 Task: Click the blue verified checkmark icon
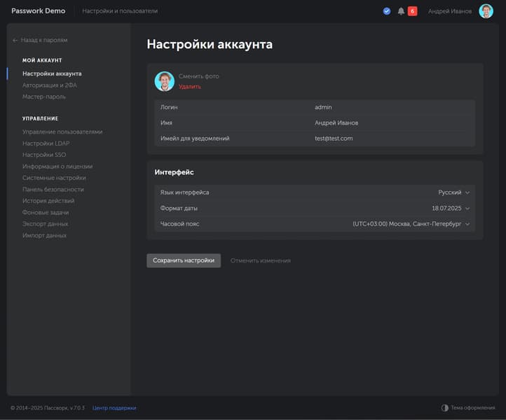(387, 11)
